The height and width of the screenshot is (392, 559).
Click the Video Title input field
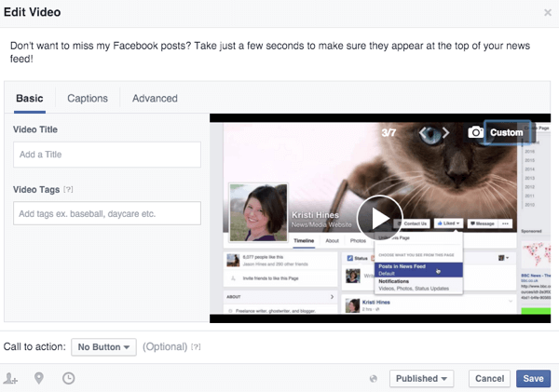point(107,155)
